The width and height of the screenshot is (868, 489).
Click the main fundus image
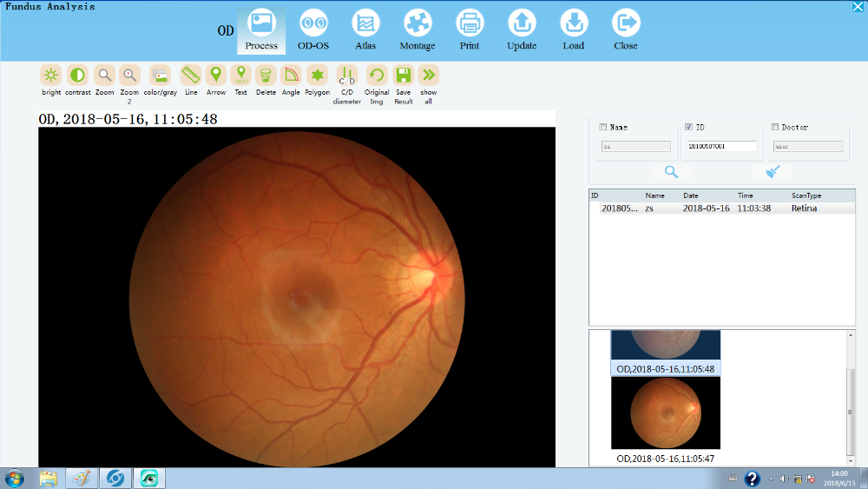click(297, 297)
